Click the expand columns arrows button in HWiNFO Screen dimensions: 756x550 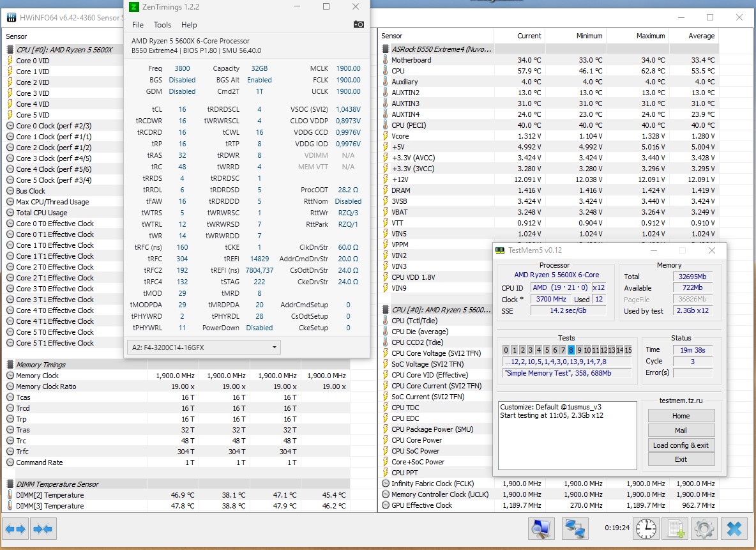[15, 530]
